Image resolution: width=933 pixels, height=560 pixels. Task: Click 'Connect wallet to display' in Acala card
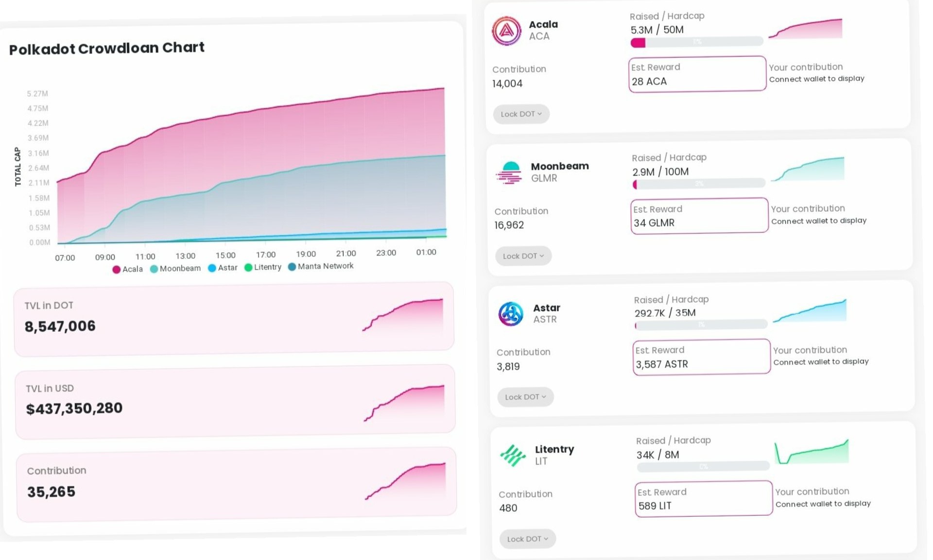pos(816,79)
